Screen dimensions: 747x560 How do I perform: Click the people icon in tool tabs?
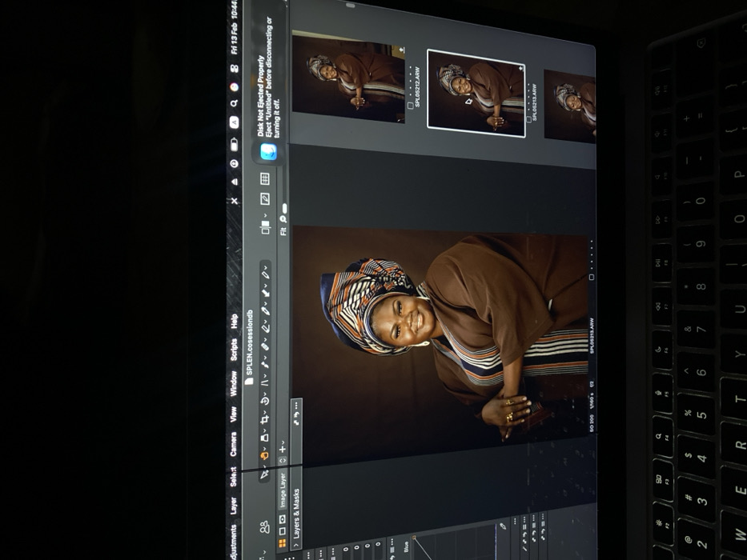(265, 526)
